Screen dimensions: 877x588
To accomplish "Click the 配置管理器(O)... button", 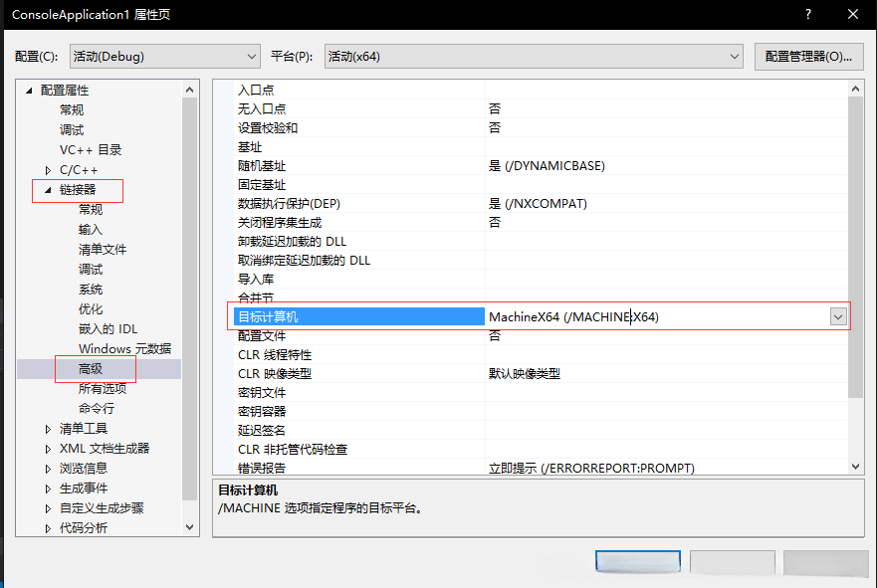I will [x=808, y=57].
